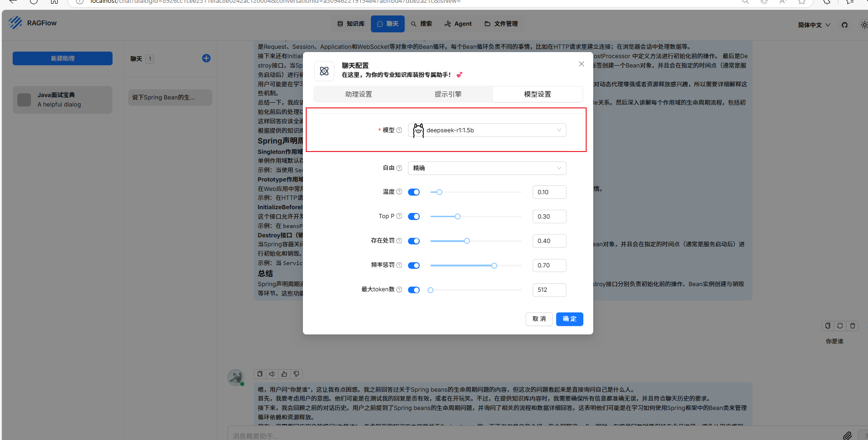
Task: Add a new chat with plus icon
Action: [206, 58]
